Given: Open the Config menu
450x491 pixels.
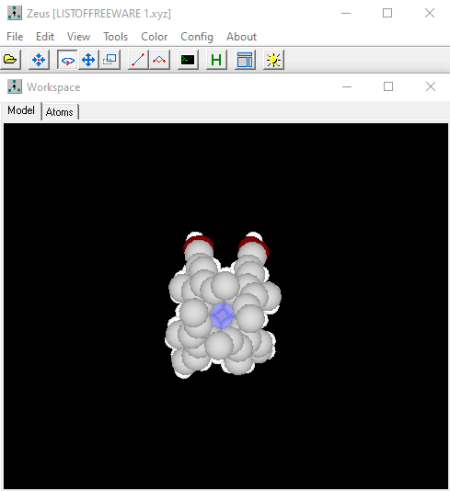Looking at the screenshot, I should [x=197, y=37].
